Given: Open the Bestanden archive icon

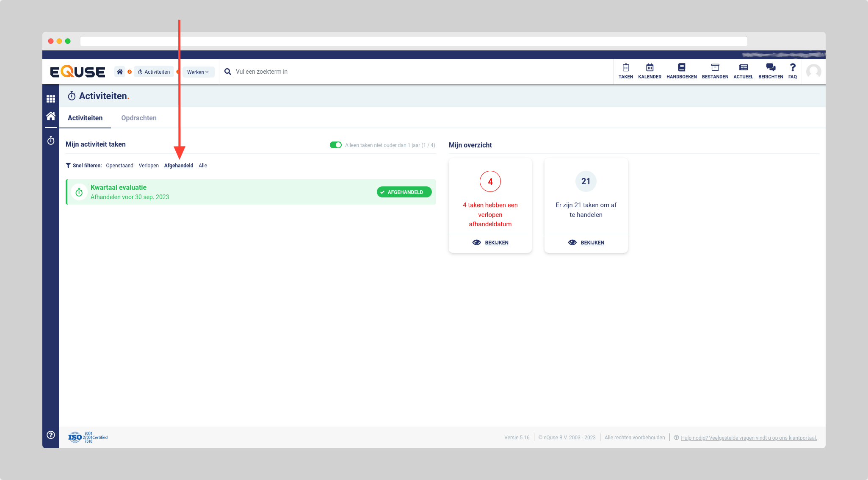Looking at the screenshot, I should click(x=715, y=71).
